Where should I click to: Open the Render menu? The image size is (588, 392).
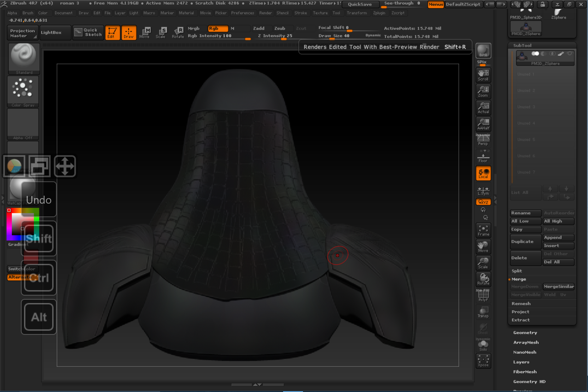point(265,13)
